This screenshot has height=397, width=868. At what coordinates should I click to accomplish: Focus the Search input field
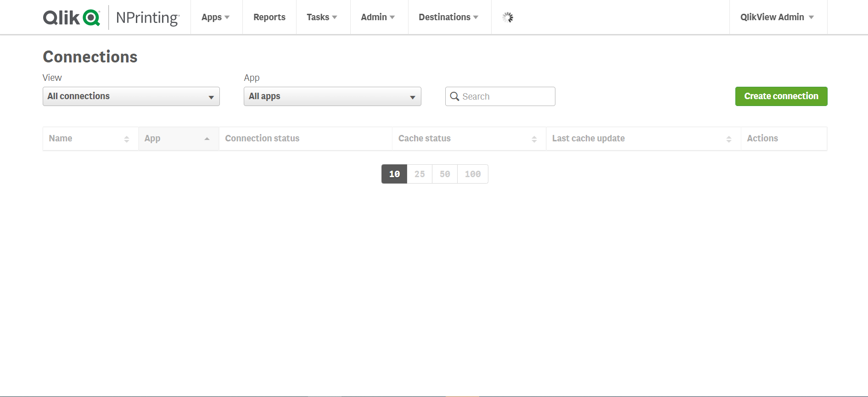click(x=500, y=96)
